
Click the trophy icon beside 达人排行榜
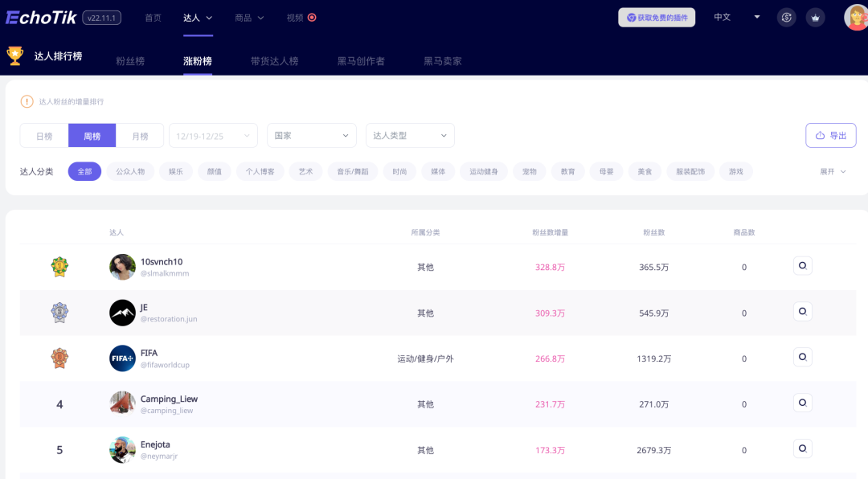[15, 56]
